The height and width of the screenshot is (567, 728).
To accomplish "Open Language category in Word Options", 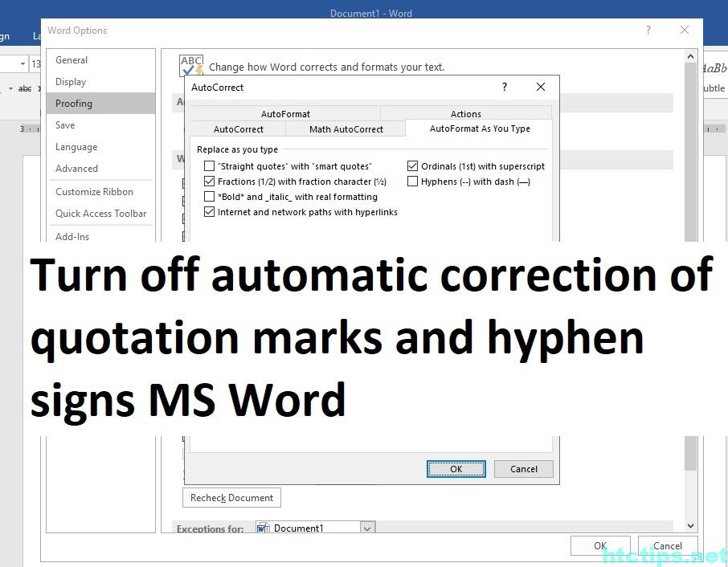I will click(x=100, y=147).
